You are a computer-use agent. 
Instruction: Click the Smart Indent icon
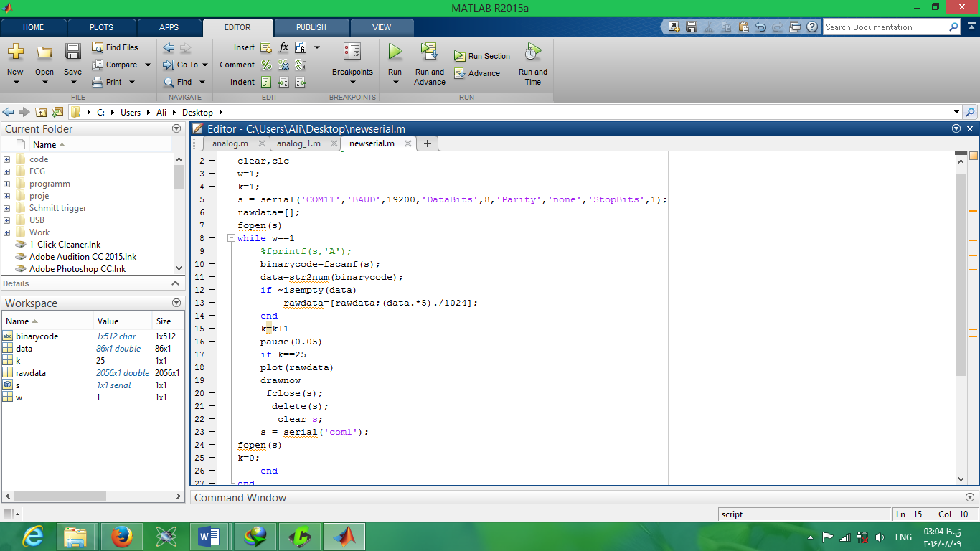(266, 82)
